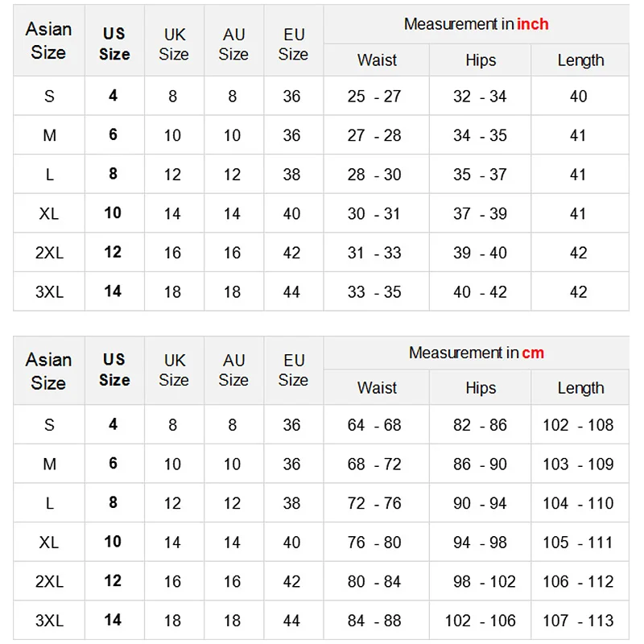
Task: Select the XL row label in the inch table
Action: coord(49,214)
